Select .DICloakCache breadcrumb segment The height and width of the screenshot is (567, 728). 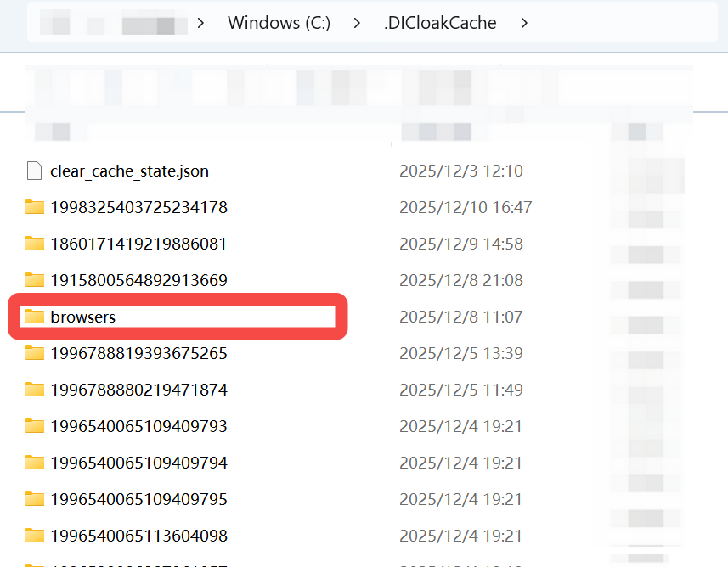tap(440, 23)
